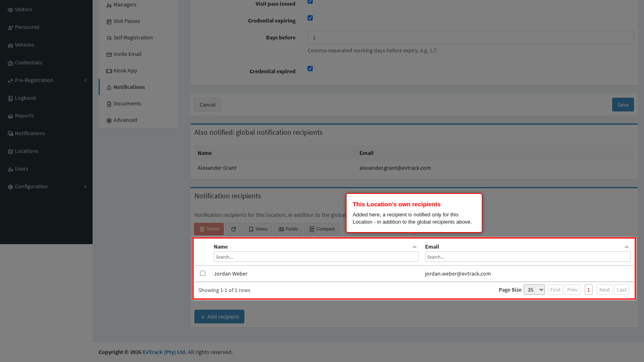Open the Managers settings tab
This screenshot has height=362, width=644.
pyautogui.click(x=138, y=5)
